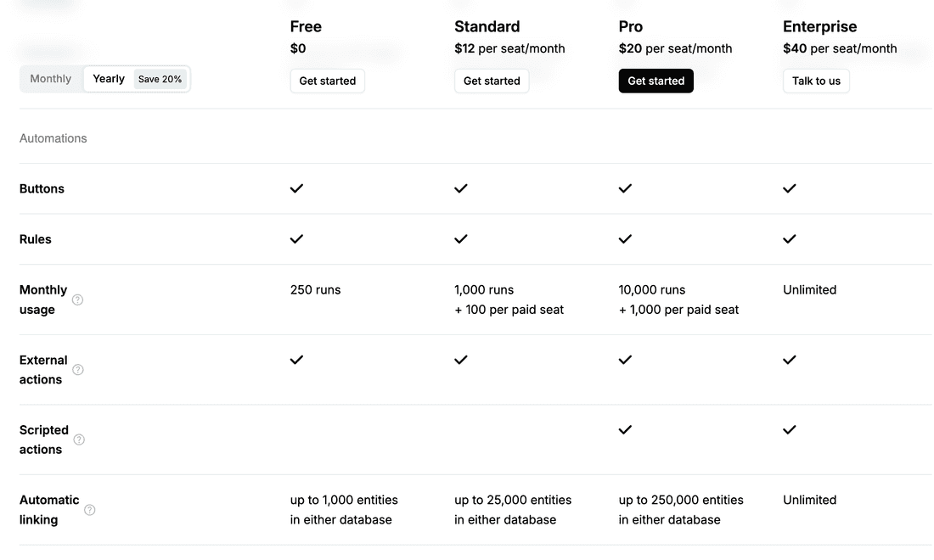Click the black Pro Get started button
Screen dimensions: 934x560
pos(655,81)
